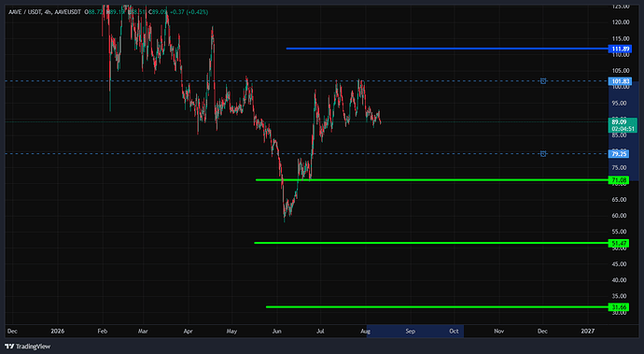
Task: Select the green horizontal line at 71.08
Action: point(431,179)
